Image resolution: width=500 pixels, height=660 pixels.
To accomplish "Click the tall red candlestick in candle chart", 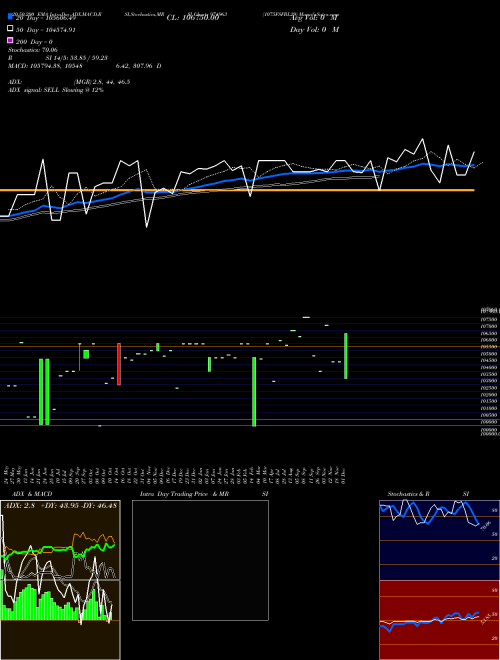I will 119,364.
